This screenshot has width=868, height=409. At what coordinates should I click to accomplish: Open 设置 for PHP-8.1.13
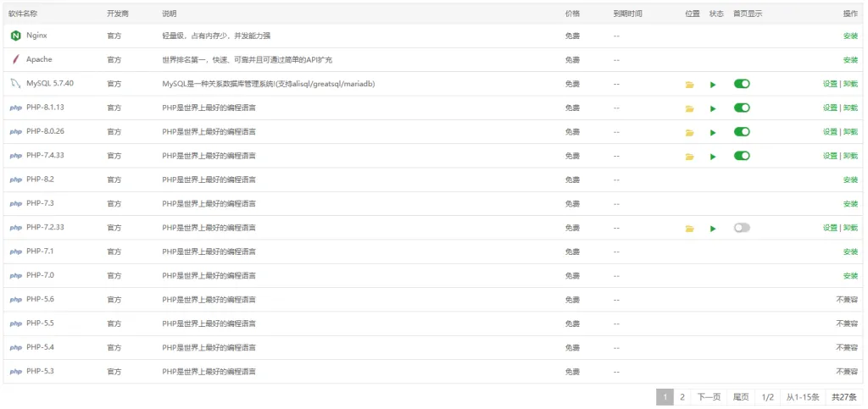pos(830,108)
